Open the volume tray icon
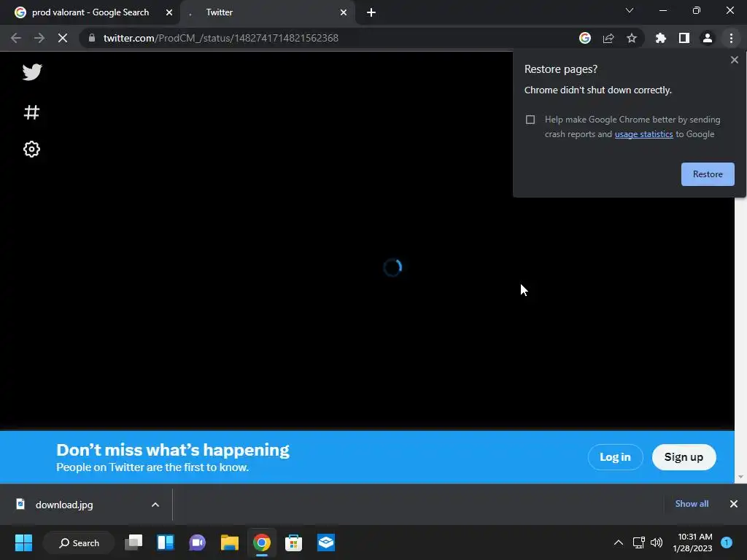The width and height of the screenshot is (747, 560). pos(657,542)
